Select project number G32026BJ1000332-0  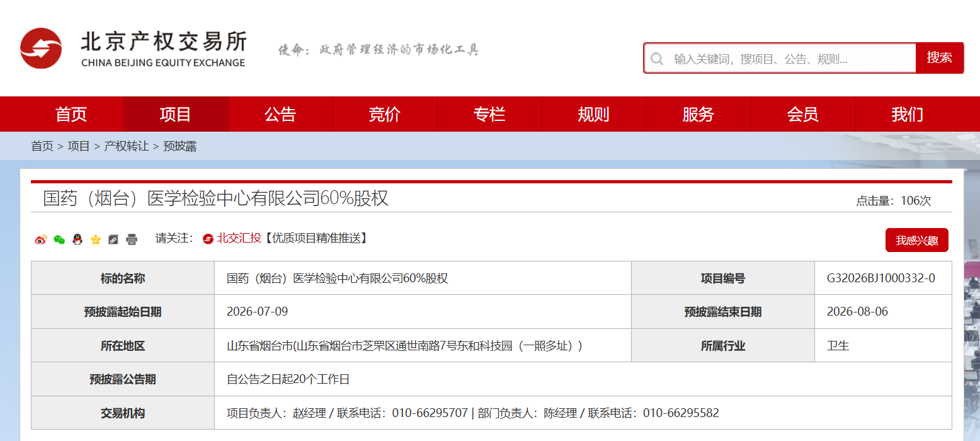tap(880, 278)
